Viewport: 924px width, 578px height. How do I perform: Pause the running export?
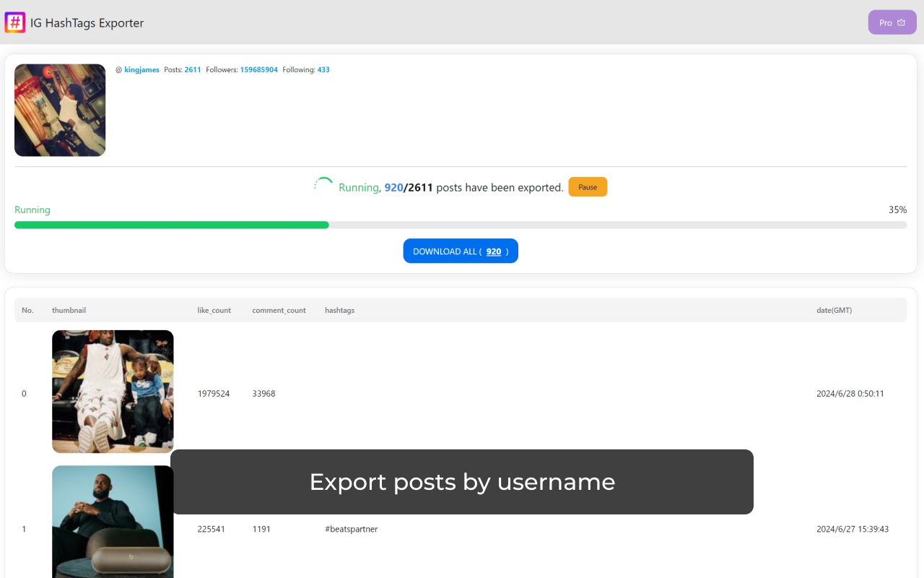(588, 187)
